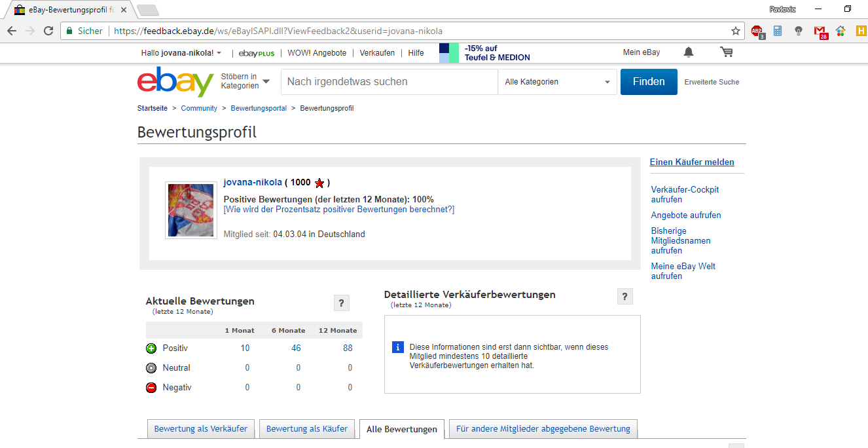Click in the eBay search field
Image resolution: width=868 pixels, height=448 pixels.
(x=389, y=82)
